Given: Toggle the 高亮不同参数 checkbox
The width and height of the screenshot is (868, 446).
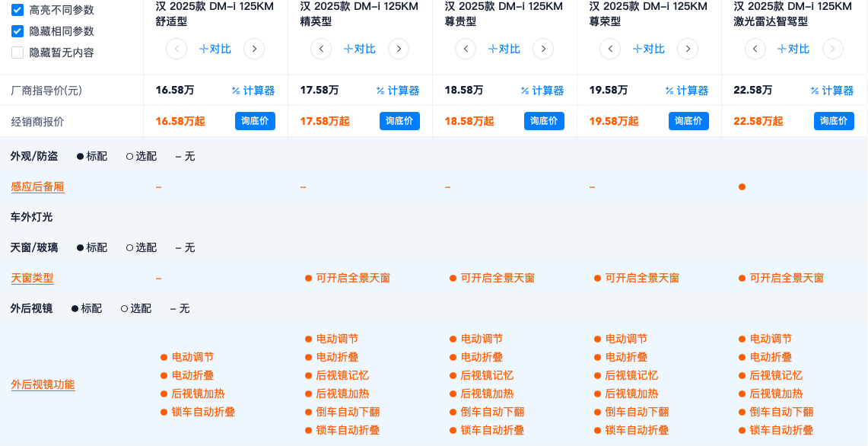Looking at the screenshot, I should click(17, 10).
